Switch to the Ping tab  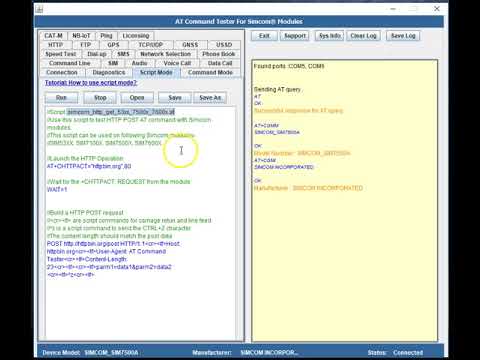click(x=106, y=36)
